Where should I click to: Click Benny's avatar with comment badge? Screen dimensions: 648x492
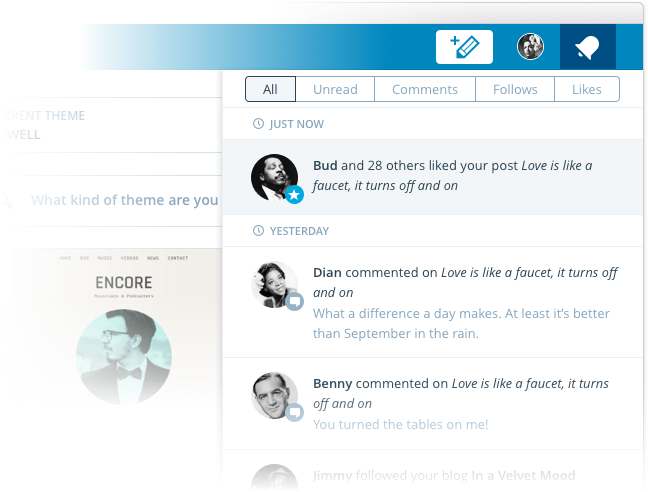[274, 396]
